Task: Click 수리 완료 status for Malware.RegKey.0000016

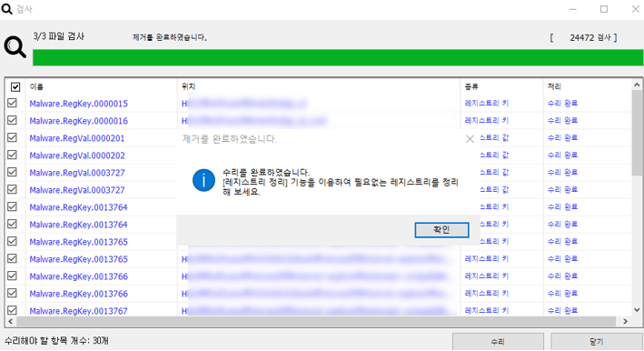Action: (x=562, y=120)
